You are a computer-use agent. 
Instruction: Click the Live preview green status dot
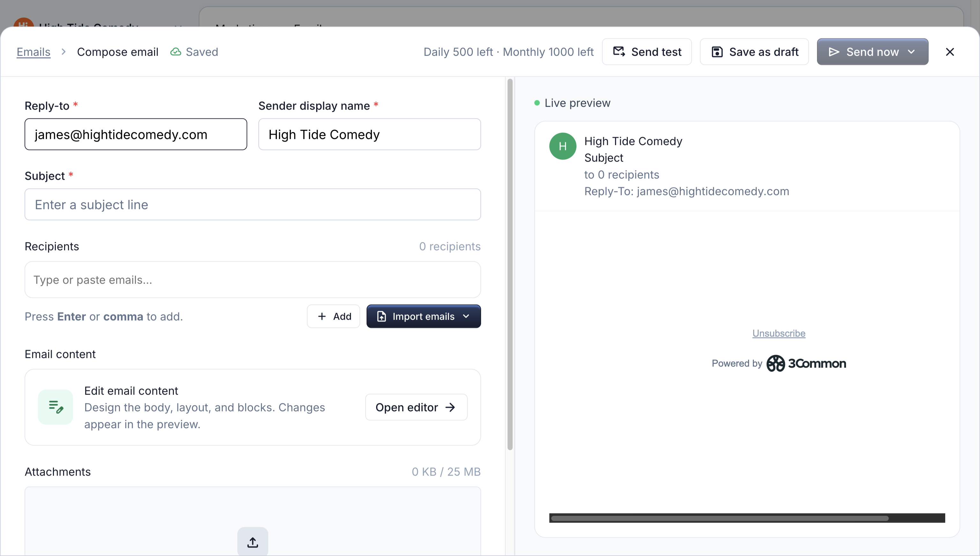pos(537,103)
